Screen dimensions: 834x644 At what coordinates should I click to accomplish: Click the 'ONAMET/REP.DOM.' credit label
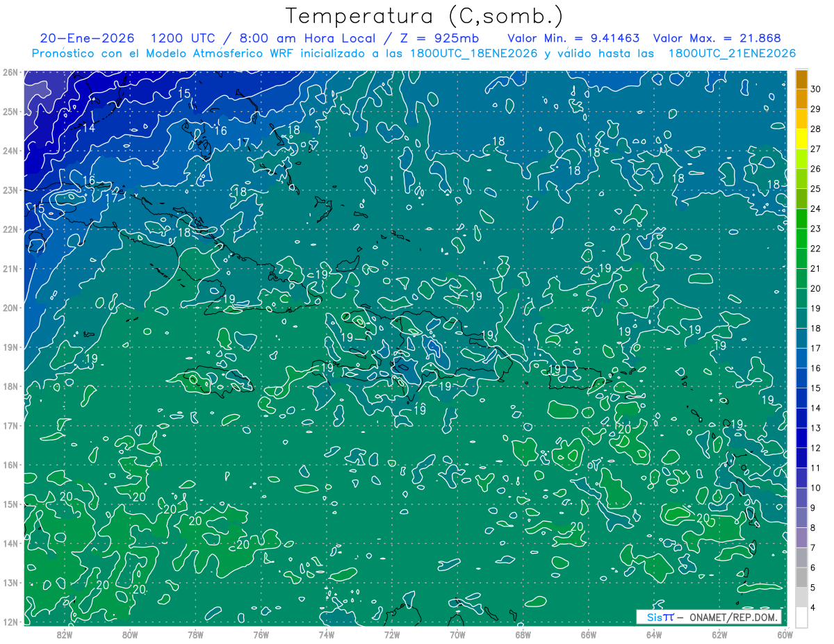tap(734, 618)
